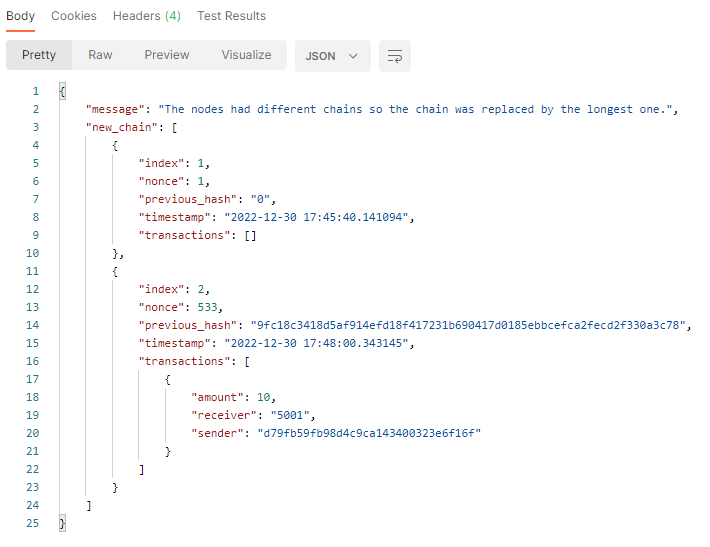The image size is (710, 547).
Task: Click the opening brace on line 1
Action: point(62,92)
